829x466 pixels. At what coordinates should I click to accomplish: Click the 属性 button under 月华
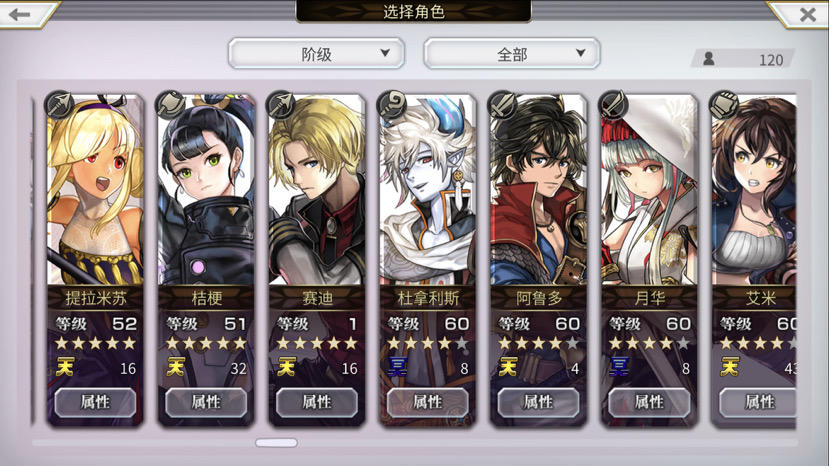point(649,402)
